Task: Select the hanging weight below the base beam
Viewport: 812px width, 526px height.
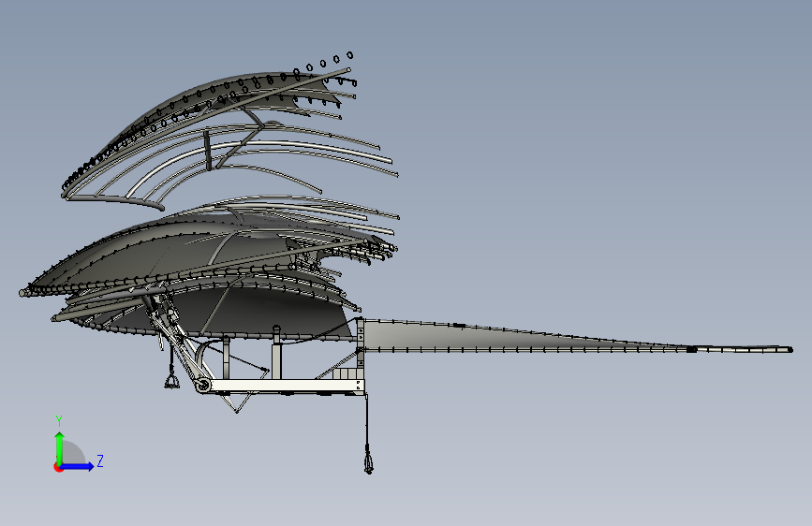Action: [x=368, y=461]
